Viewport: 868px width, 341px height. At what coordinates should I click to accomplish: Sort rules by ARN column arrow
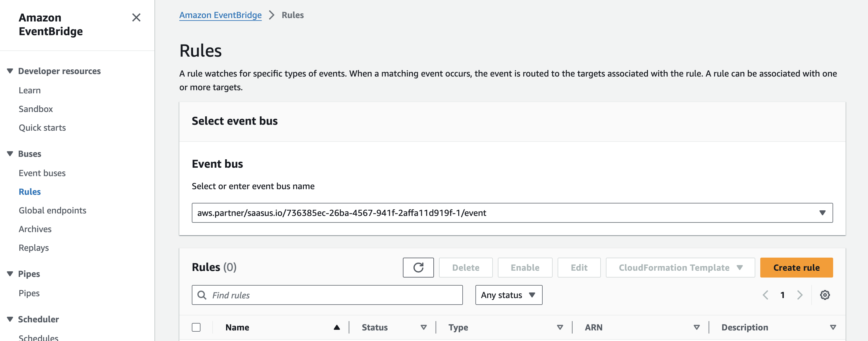[x=696, y=328]
